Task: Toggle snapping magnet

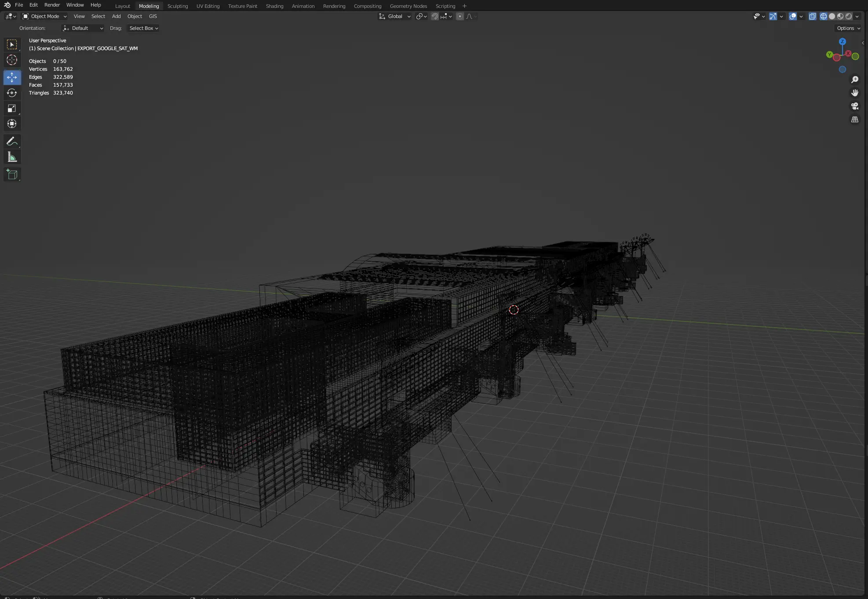Action: (435, 16)
